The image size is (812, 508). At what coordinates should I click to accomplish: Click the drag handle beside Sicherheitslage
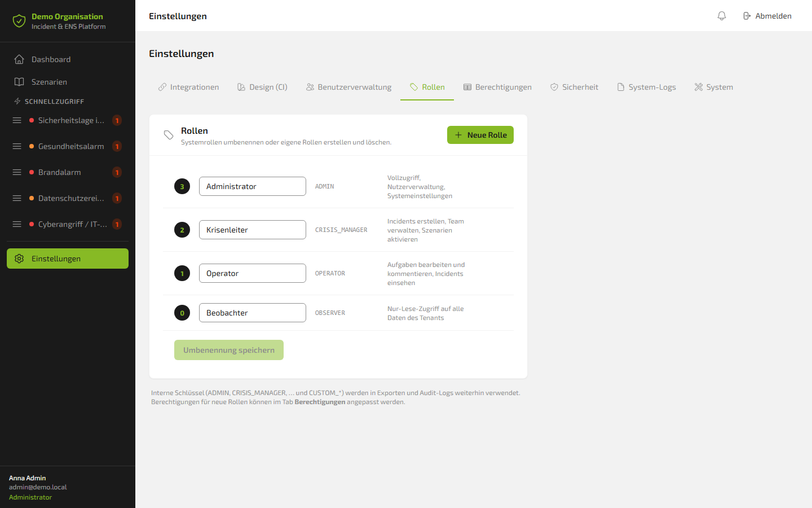tap(17, 120)
